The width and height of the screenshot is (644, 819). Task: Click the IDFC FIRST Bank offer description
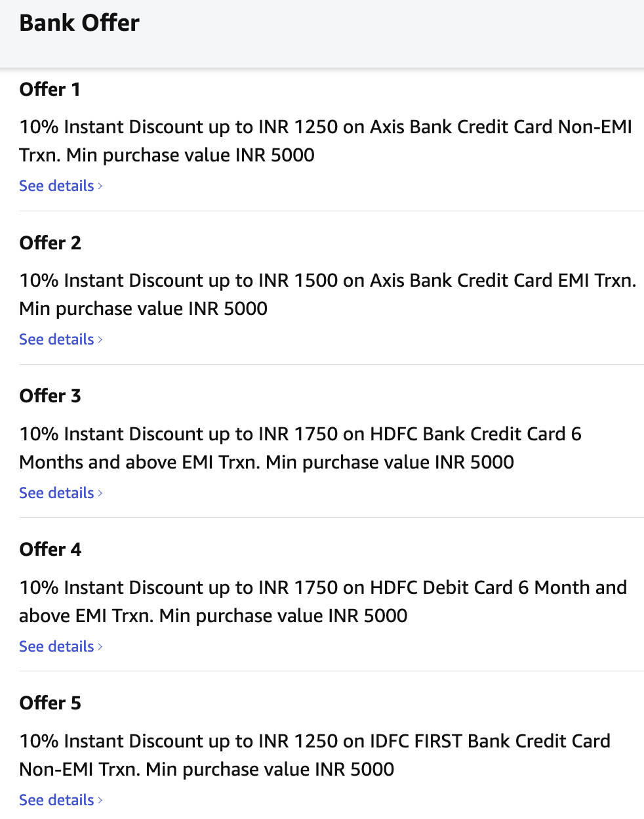(x=315, y=755)
